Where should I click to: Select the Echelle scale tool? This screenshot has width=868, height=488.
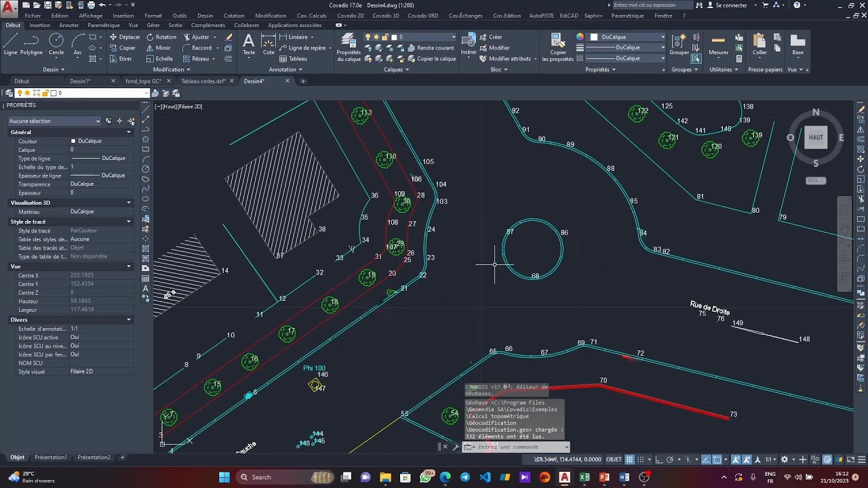point(159,59)
